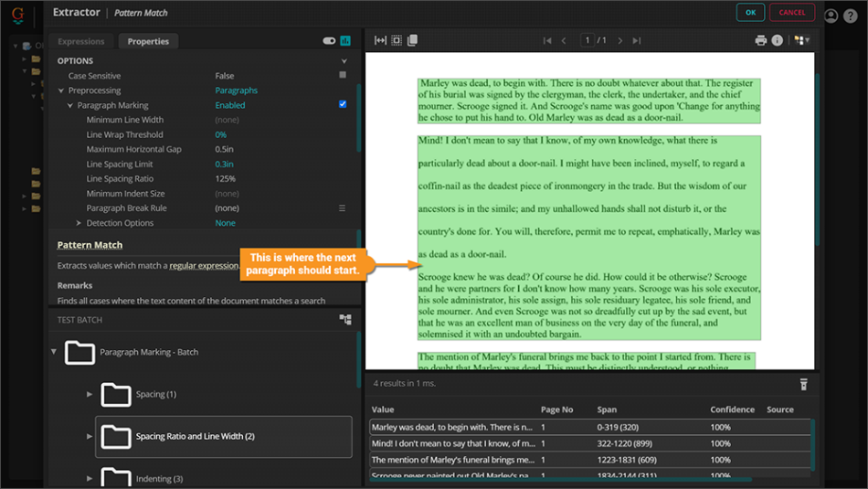Collapse the Preprocessing property
This screenshot has width=868, height=489.
click(61, 90)
